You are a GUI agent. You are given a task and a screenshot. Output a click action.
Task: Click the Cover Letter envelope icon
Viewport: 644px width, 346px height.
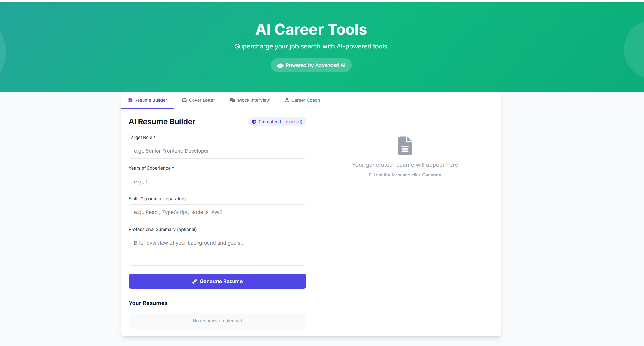point(184,100)
